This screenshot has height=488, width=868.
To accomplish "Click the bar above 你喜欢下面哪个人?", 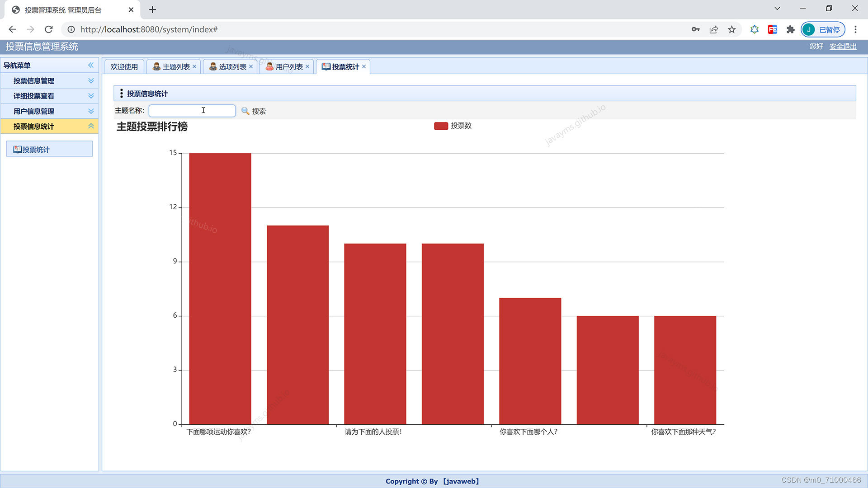I will (530, 361).
